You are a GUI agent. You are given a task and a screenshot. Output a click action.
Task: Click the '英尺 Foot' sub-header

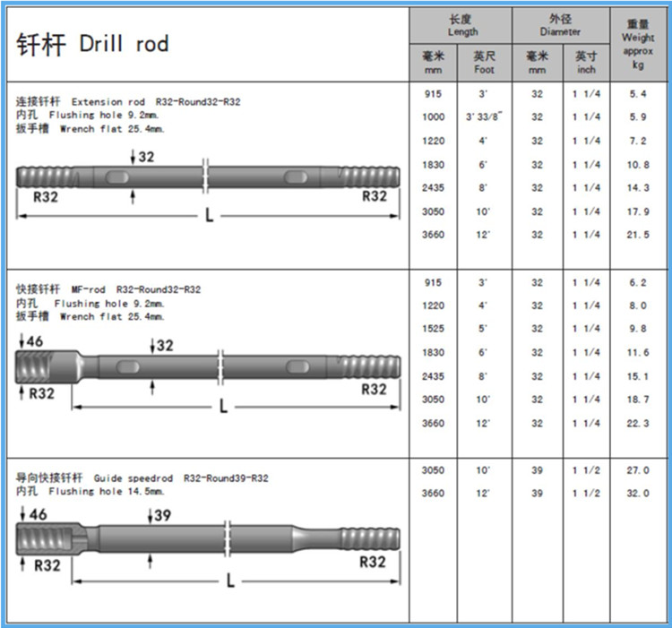coord(484,63)
